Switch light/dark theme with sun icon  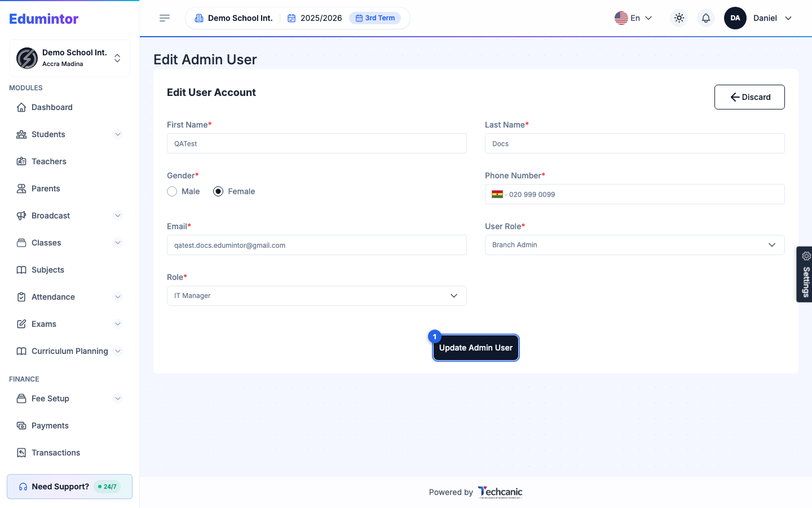pyautogui.click(x=679, y=18)
